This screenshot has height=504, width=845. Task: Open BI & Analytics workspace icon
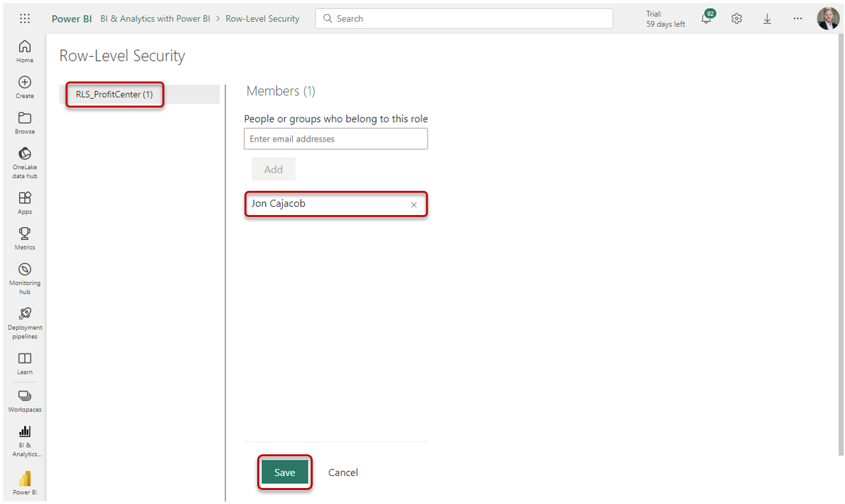click(25, 441)
